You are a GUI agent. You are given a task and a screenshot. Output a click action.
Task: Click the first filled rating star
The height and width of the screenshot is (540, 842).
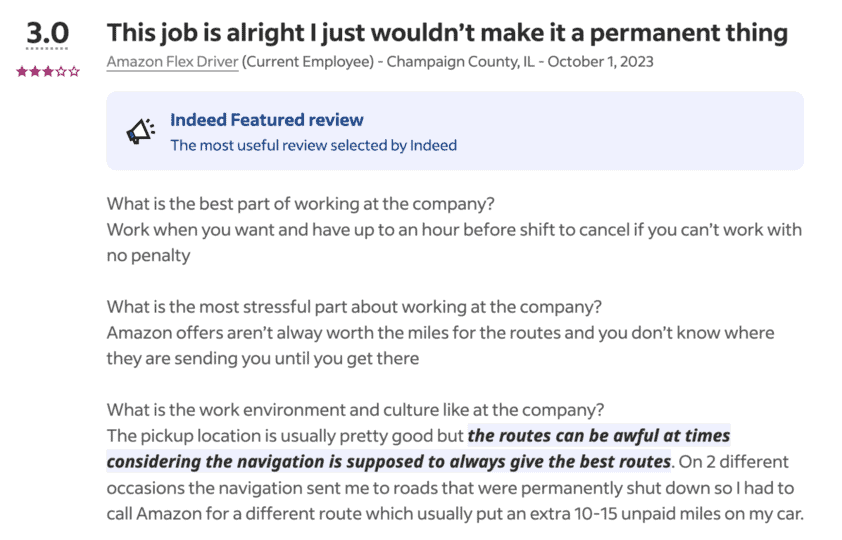tap(21, 72)
